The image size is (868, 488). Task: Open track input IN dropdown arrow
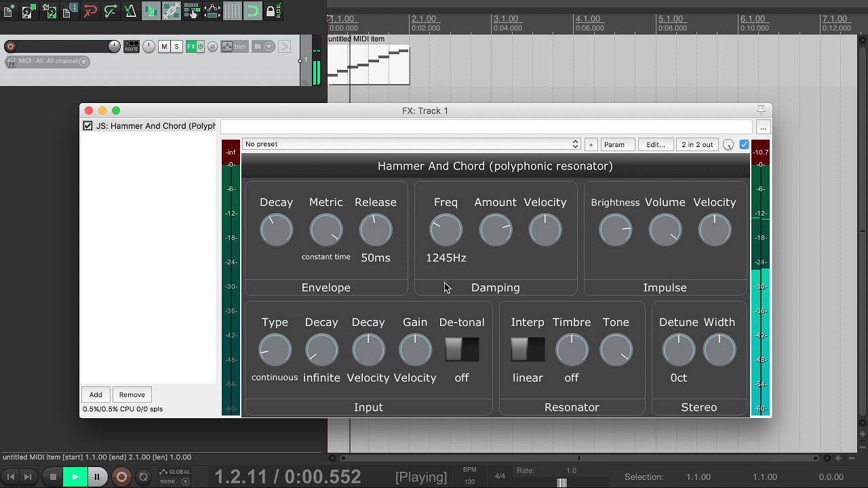coord(269,46)
